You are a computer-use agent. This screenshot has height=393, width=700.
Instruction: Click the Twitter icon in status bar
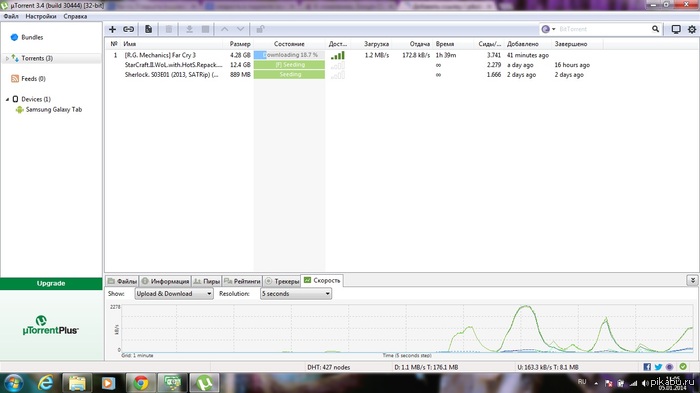coord(658,367)
